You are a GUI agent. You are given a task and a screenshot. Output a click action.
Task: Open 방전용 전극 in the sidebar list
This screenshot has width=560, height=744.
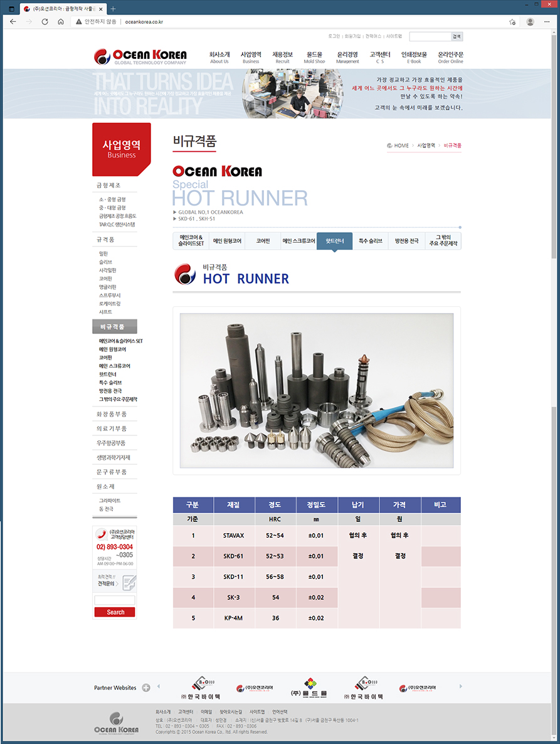coord(109,391)
